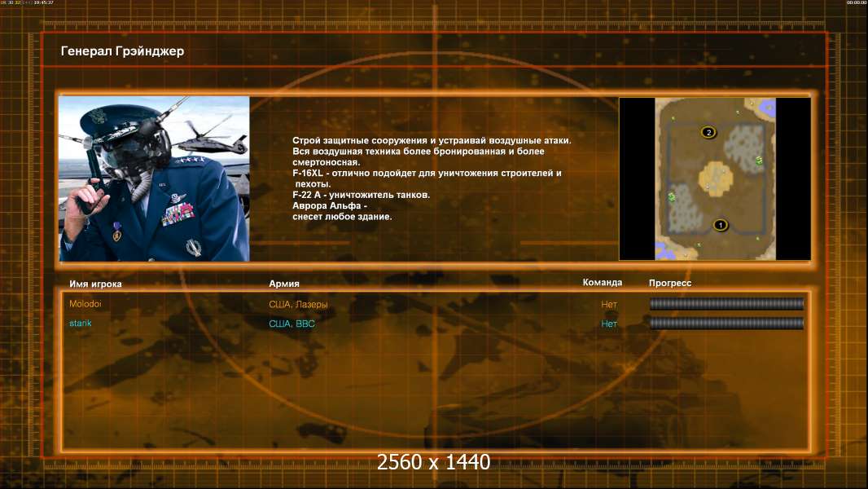Select green supply icon on map's left side
The width and height of the screenshot is (868, 489).
(672, 196)
